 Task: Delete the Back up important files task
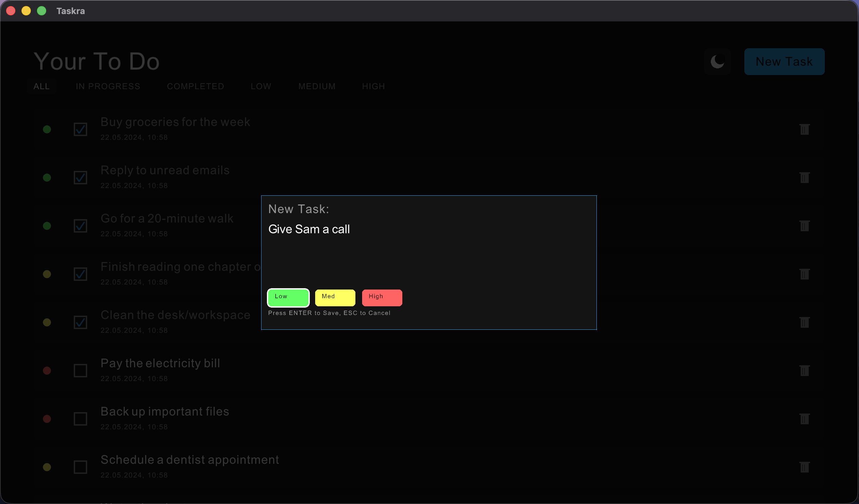point(804,419)
